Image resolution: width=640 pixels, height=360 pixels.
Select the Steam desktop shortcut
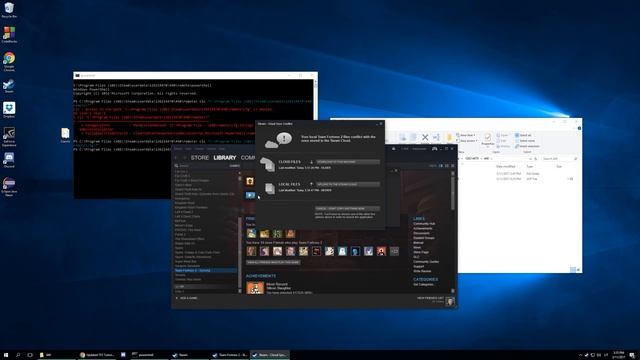9,86
